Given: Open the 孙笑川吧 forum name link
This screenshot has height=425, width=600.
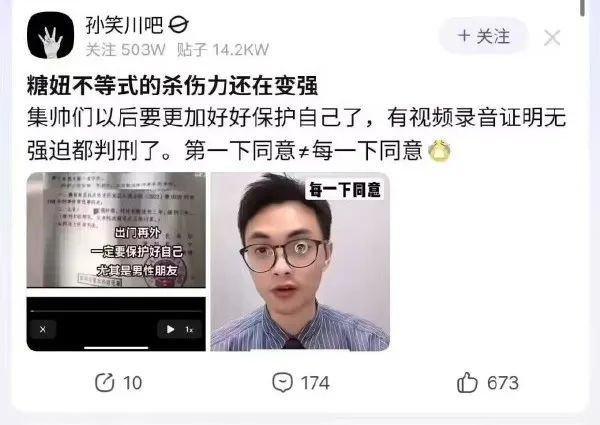Looking at the screenshot, I should [x=124, y=26].
